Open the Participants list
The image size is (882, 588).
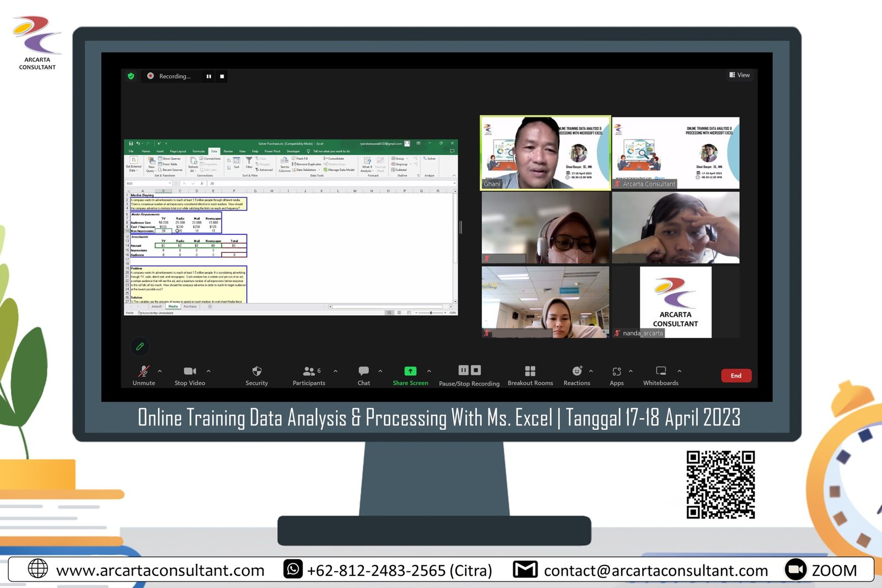tap(309, 371)
